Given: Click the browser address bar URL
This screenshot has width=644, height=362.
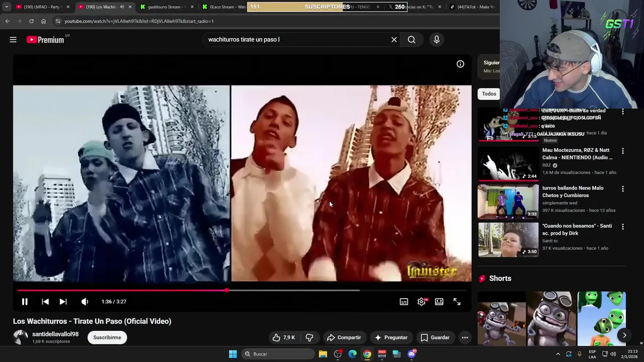Looking at the screenshot, I should (139, 21).
